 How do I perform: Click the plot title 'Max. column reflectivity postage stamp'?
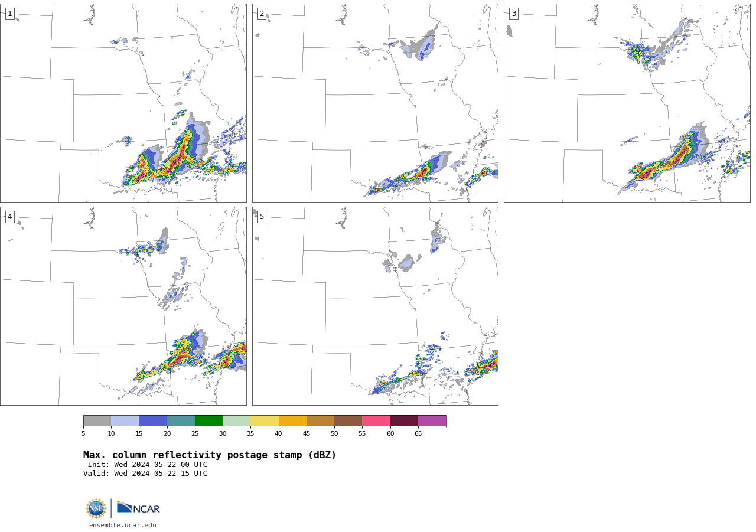point(210,455)
